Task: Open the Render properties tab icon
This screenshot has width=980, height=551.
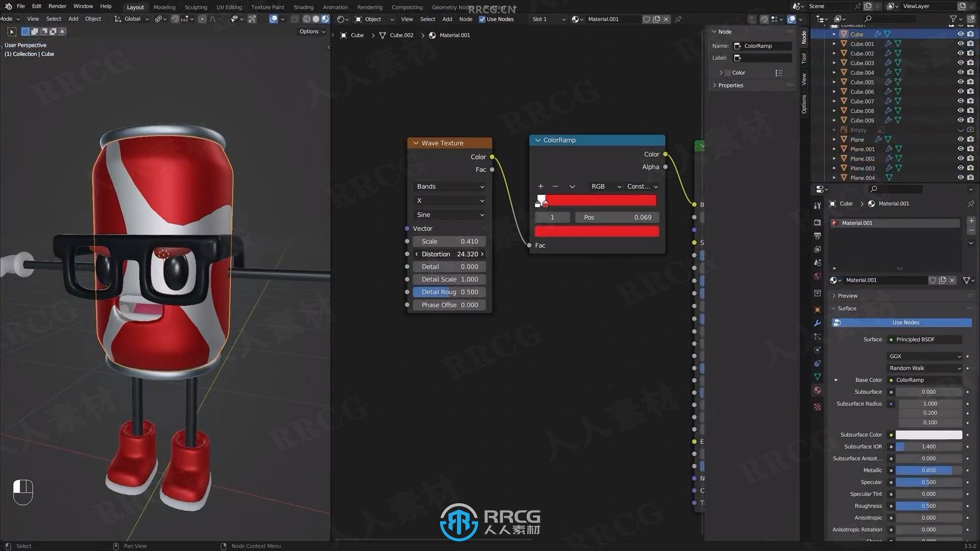Action: (818, 222)
